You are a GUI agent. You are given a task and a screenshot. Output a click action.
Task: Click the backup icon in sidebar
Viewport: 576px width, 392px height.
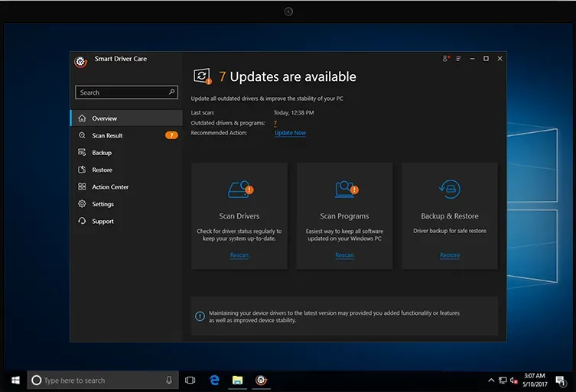[82, 152]
